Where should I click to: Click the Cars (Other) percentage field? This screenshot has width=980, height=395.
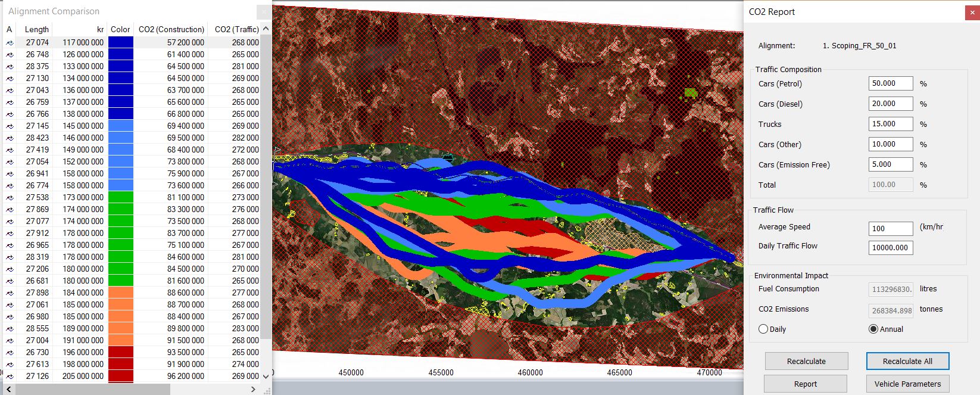[x=891, y=144]
